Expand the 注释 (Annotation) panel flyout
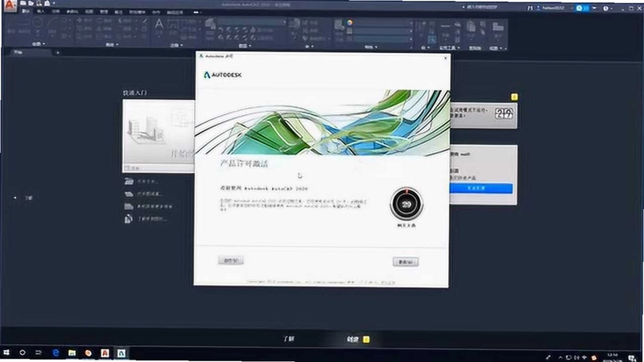This screenshot has width=644, height=362. pyautogui.click(x=176, y=45)
